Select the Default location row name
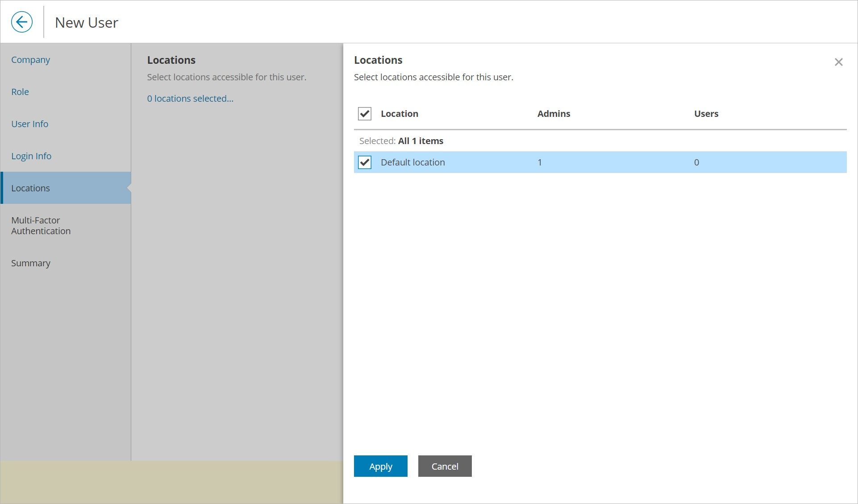Screen dimensions: 858x504 (412, 162)
